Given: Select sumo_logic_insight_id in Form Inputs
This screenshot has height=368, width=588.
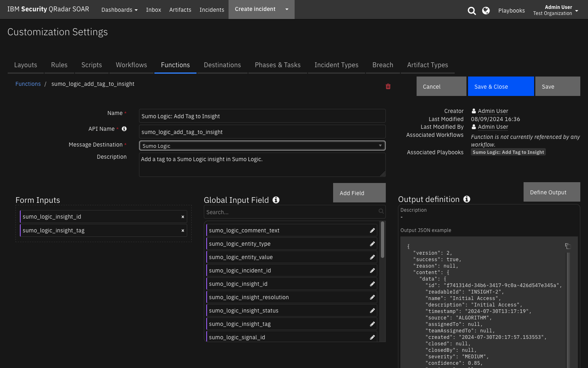Looking at the screenshot, I should tap(103, 217).
